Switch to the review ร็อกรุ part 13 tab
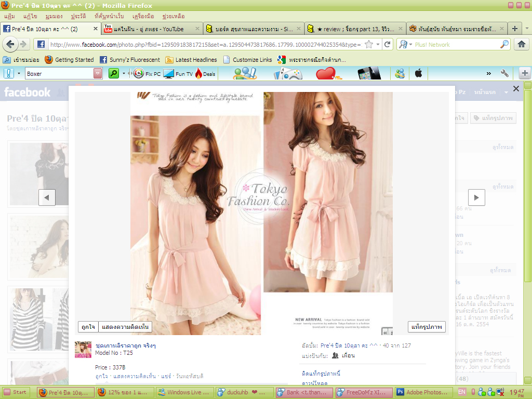 coord(355,29)
